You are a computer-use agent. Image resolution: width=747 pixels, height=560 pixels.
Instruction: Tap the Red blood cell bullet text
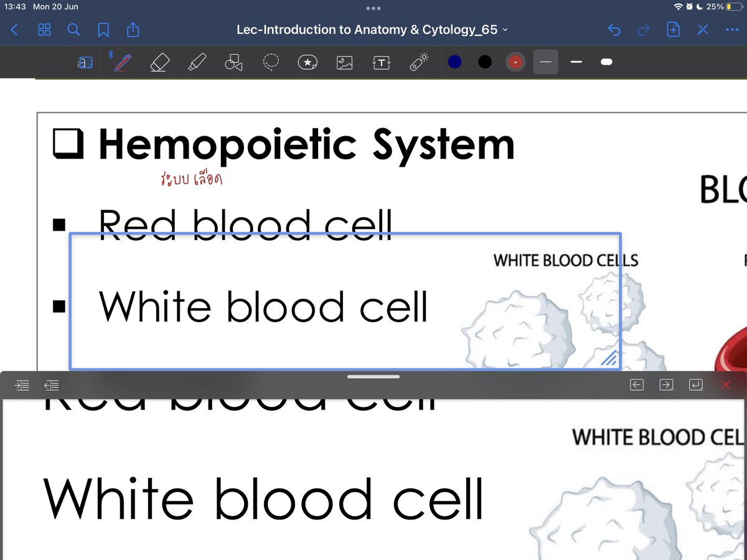(x=245, y=223)
